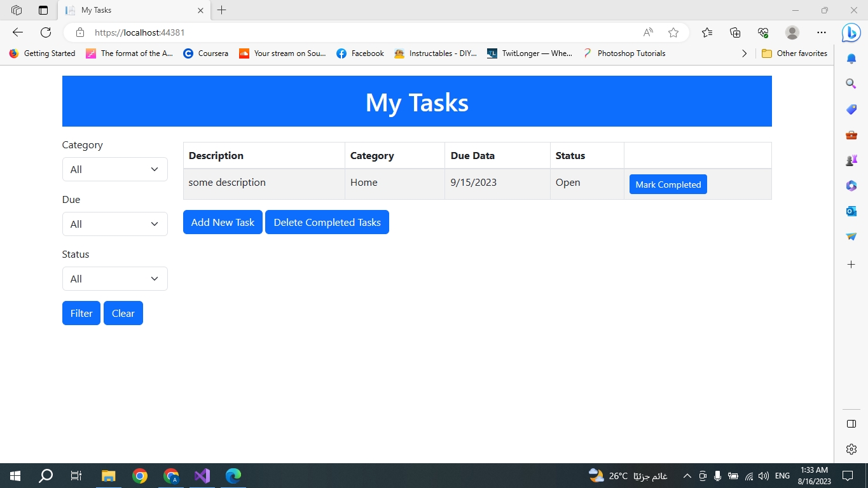Open the Collections icon on the toolbar
Viewport: 868px width, 488px height.
pos(734,32)
